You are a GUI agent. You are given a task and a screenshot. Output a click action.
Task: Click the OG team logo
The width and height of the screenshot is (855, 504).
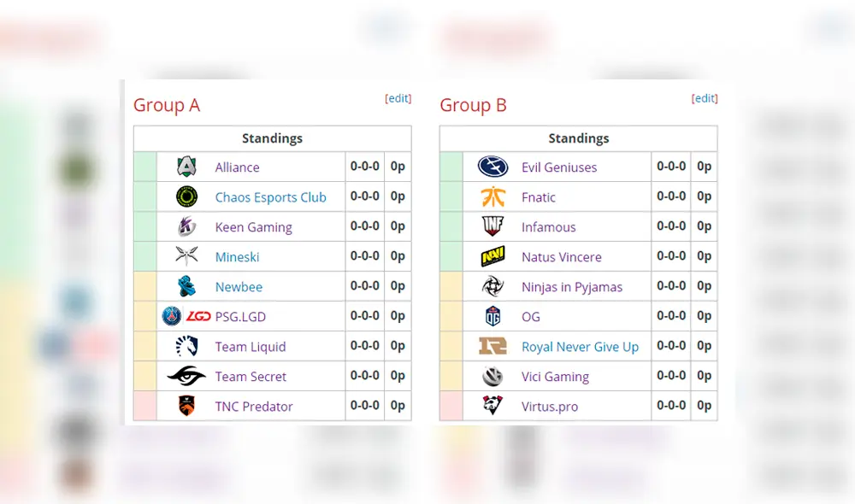[492, 316]
